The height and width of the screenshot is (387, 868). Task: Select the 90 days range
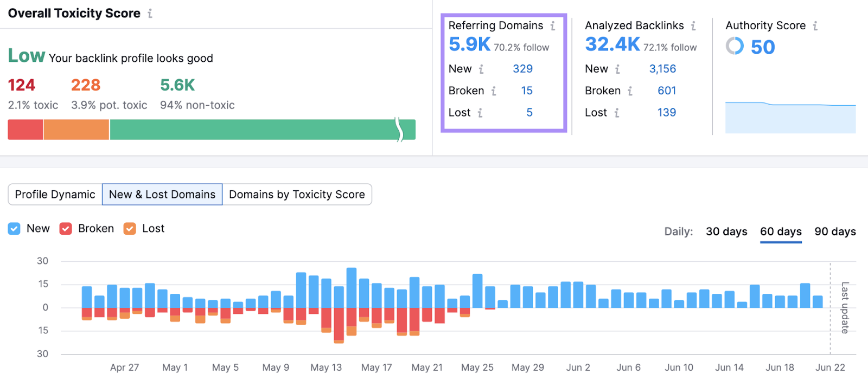coord(835,231)
